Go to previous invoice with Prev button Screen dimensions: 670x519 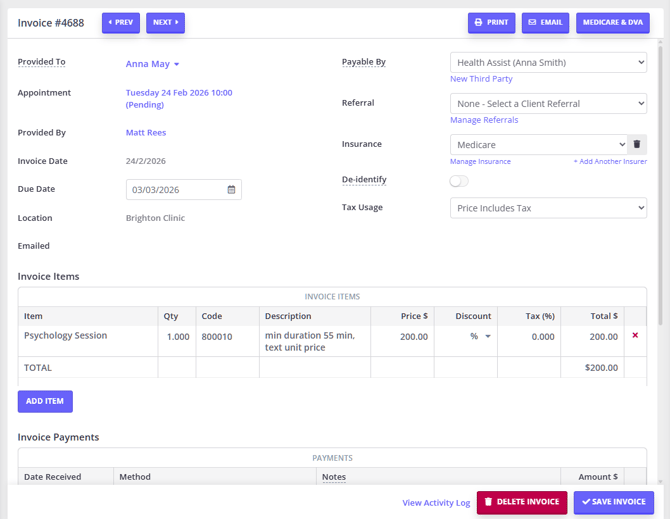click(x=120, y=22)
